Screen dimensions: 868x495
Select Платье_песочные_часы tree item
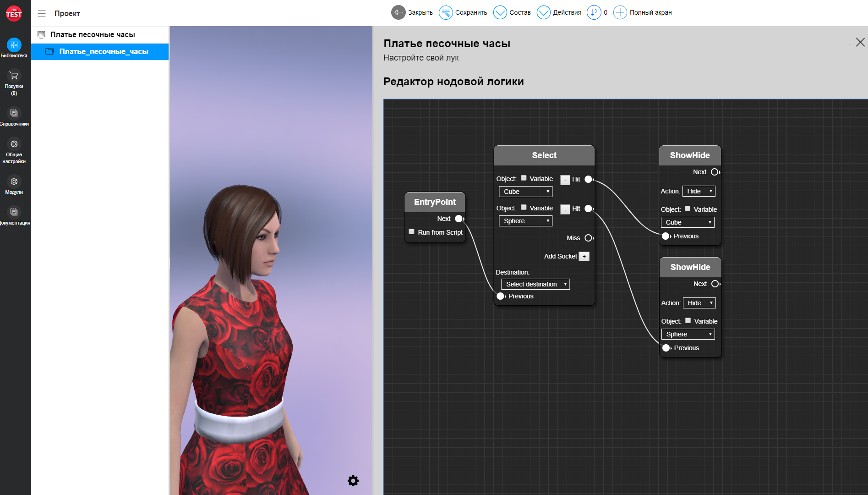pos(104,52)
